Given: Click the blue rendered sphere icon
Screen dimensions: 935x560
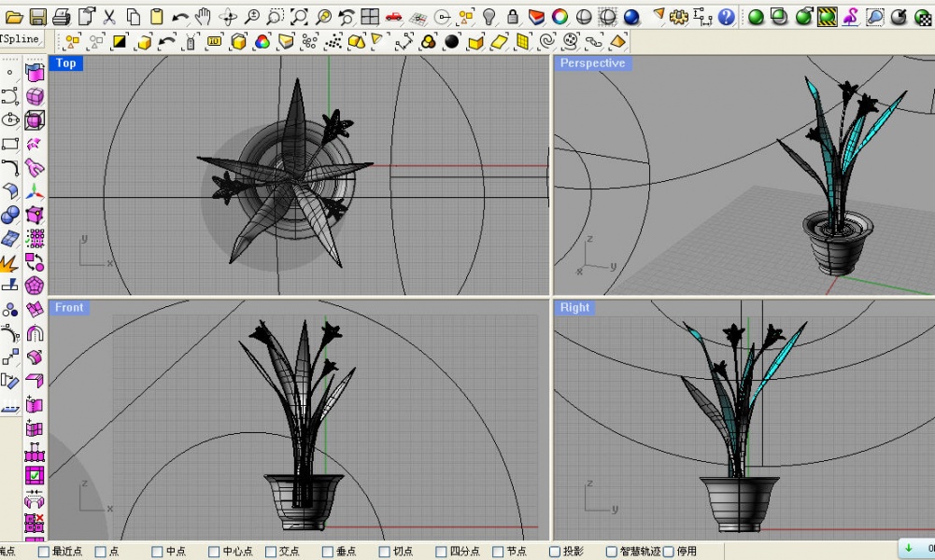Looking at the screenshot, I should point(631,17).
